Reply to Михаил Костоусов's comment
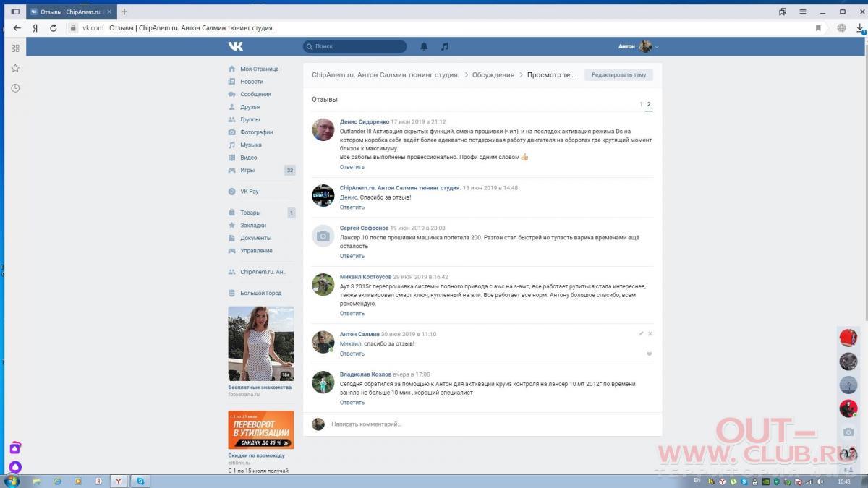 pyautogui.click(x=352, y=314)
